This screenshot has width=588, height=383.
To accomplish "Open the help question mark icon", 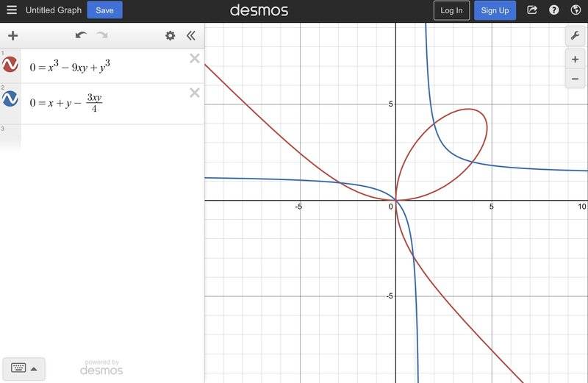I will pos(554,10).
